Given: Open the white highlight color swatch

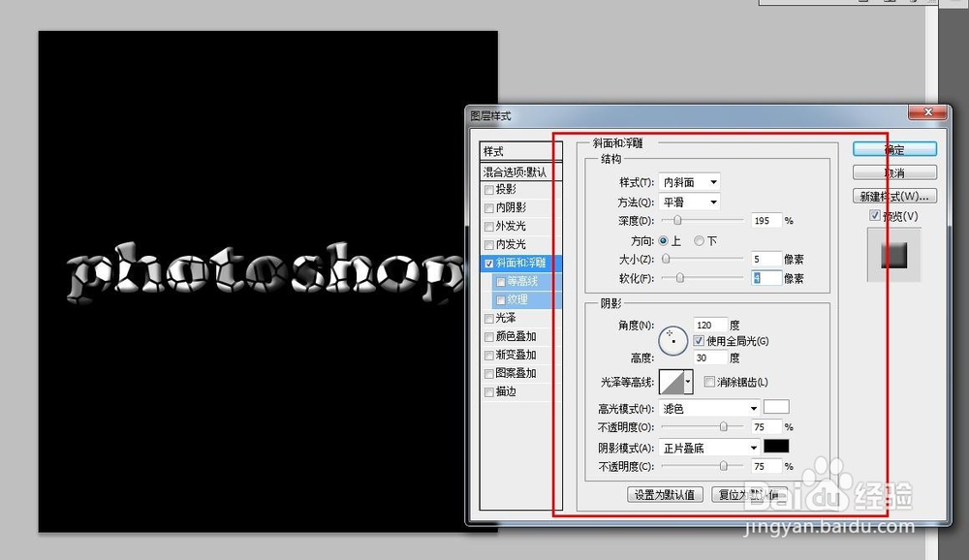Looking at the screenshot, I should pos(776,407).
